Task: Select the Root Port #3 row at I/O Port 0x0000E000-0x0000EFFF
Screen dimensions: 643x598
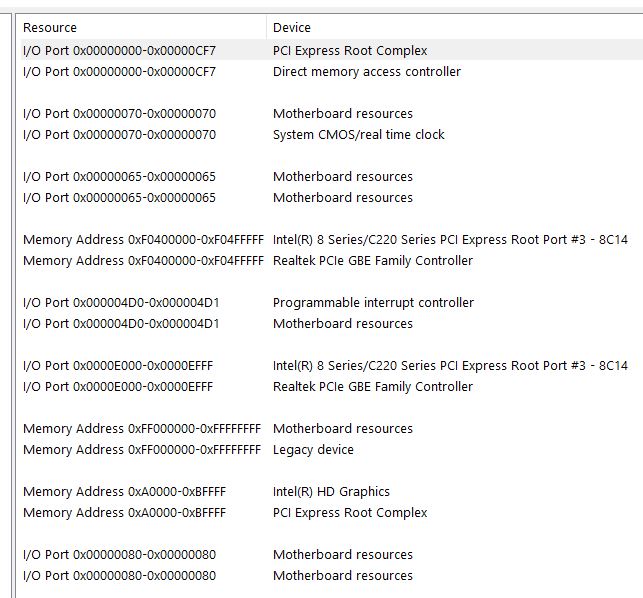Action: click(x=332, y=365)
